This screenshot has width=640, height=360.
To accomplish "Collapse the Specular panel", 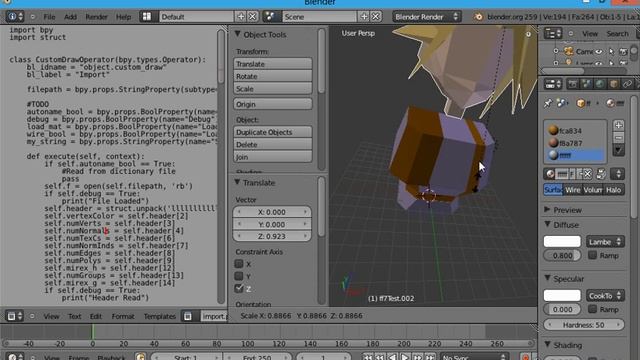I will pos(548,278).
